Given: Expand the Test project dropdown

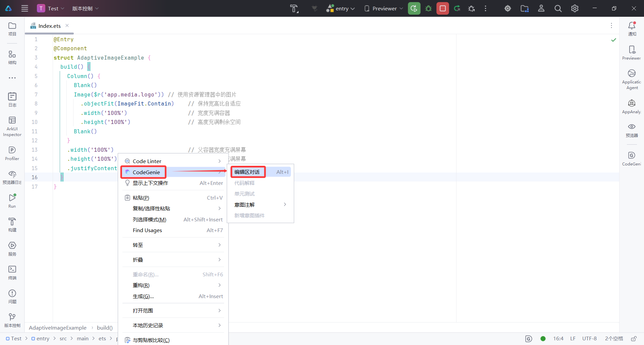Looking at the screenshot, I should tap(51, 8).
